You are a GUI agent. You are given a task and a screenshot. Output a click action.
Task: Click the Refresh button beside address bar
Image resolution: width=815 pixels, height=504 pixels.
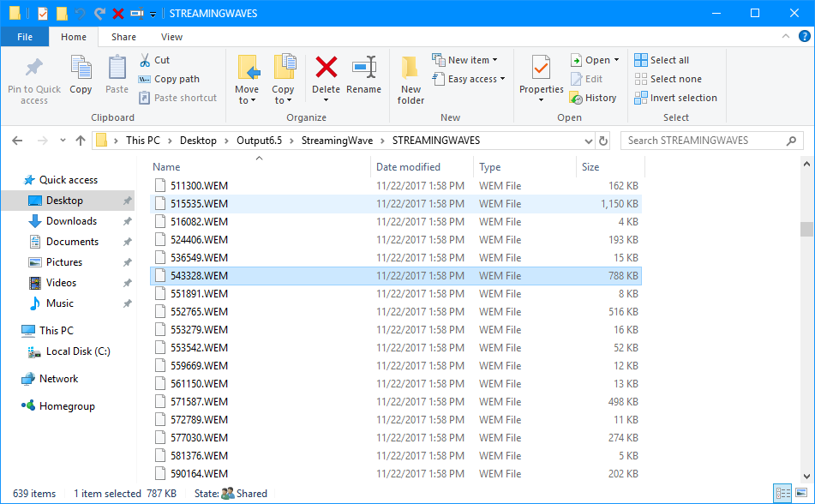[603, 141]
